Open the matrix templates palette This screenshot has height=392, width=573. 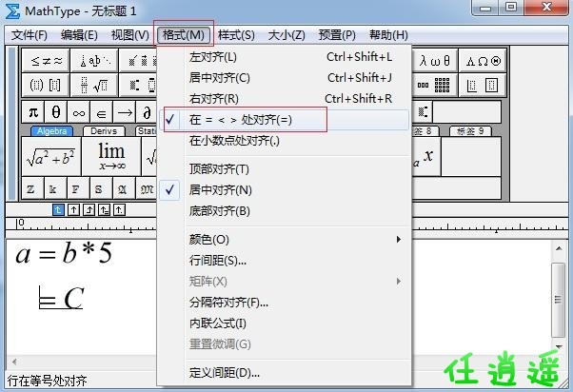click(435, 85)
